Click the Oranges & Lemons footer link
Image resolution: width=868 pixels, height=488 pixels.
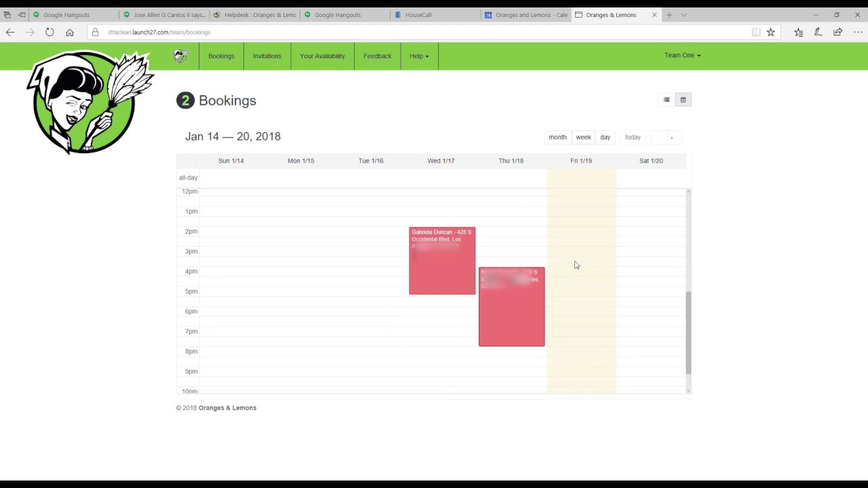[x=227, y=408]
